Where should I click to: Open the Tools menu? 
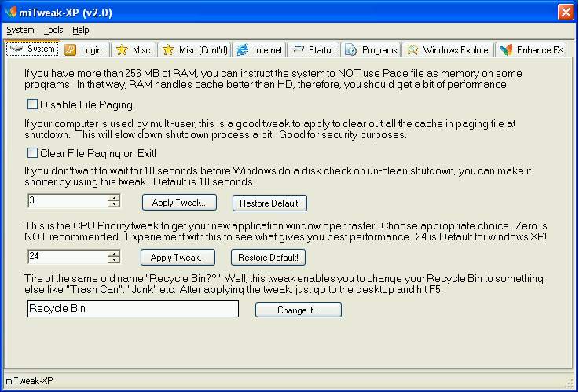[53, 31]
